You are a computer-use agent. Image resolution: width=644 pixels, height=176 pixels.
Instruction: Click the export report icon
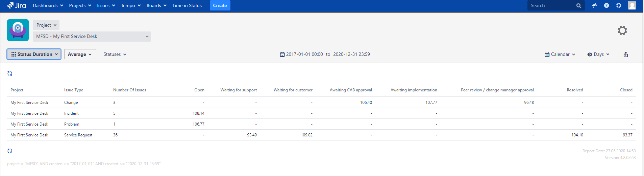click(626, 54)
